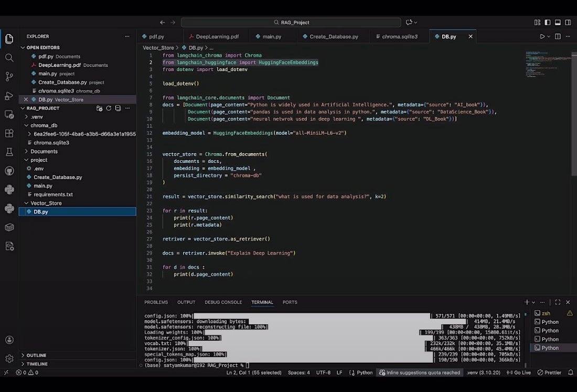Open the PROBLEMS panel tab
This screenshot has height=392, width=577.
click(x=156, y=302)
